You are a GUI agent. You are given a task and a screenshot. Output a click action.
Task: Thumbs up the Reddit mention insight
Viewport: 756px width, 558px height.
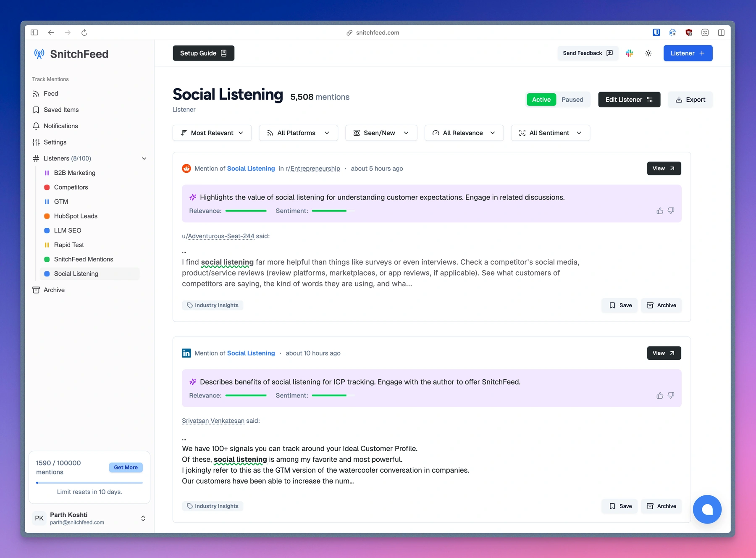(660, 211)
